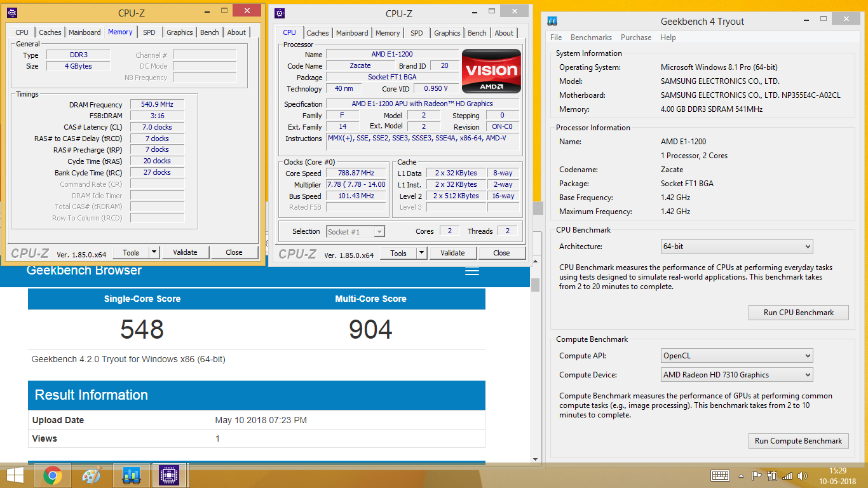The image size is (868, 488).
Task: Open the volume speaker tray icon
Action: click(x=803, y=475)
